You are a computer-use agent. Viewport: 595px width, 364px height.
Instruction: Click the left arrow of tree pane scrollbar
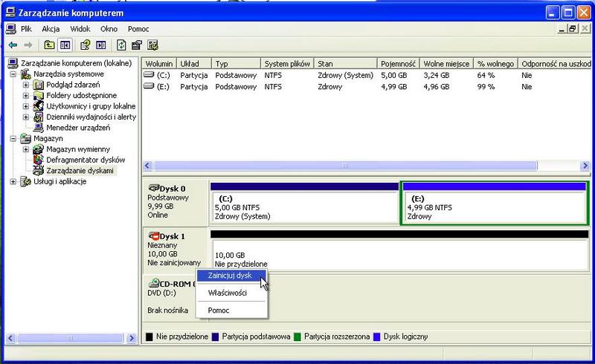[11, 338]
